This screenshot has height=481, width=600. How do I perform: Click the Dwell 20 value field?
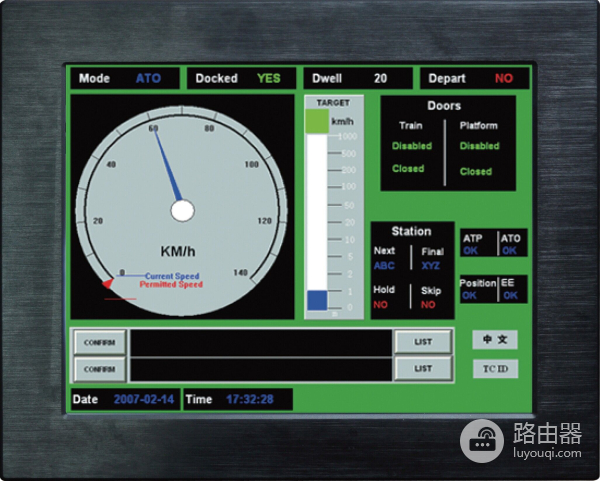(380, 78)
